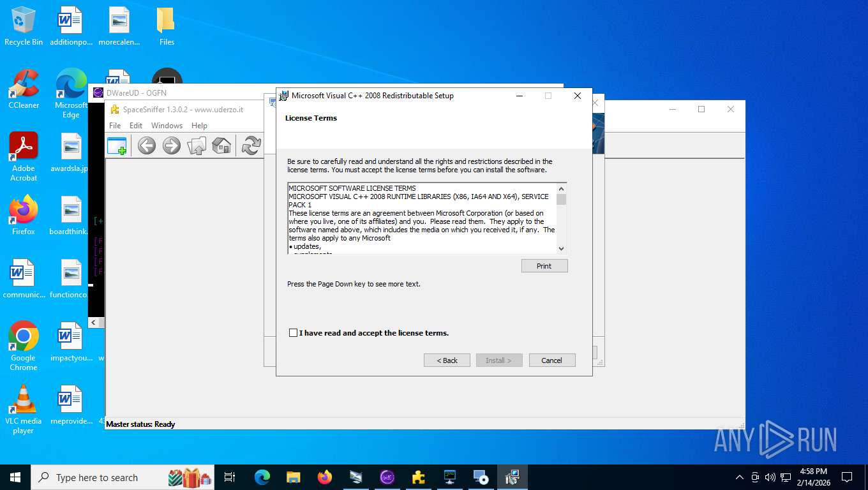The height and width of the screenshot is (490, 868).
Task: Click SpaceSniffer refresh scan icon
Action: [251, 145]
